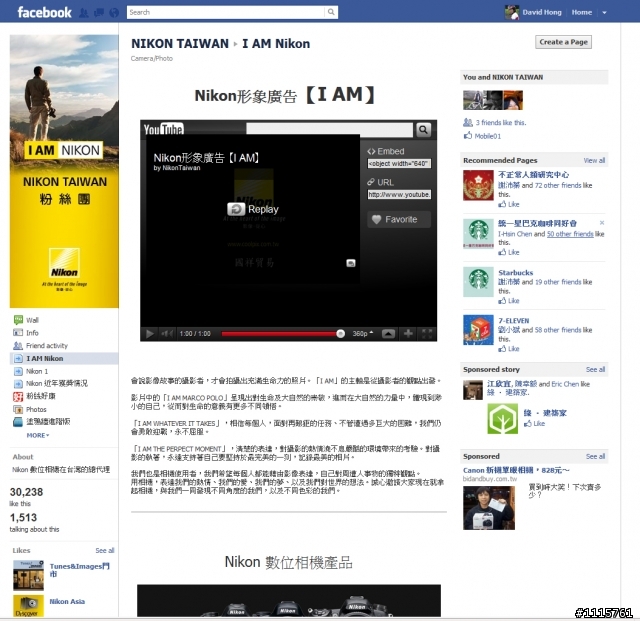The height and width of the screenshot is (621, 640).
Task: Expand the MORE sidebar menu
Action: 38,435
